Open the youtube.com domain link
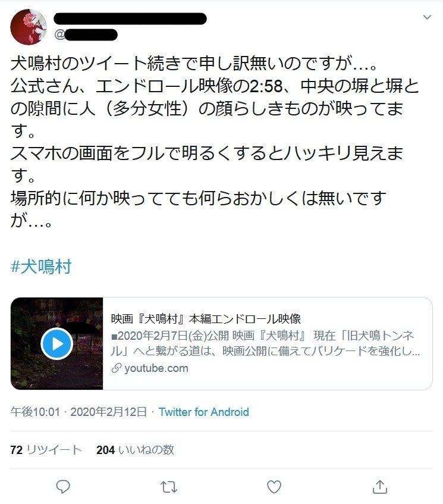This screenshot has width=443, height=504. [156, 368]
